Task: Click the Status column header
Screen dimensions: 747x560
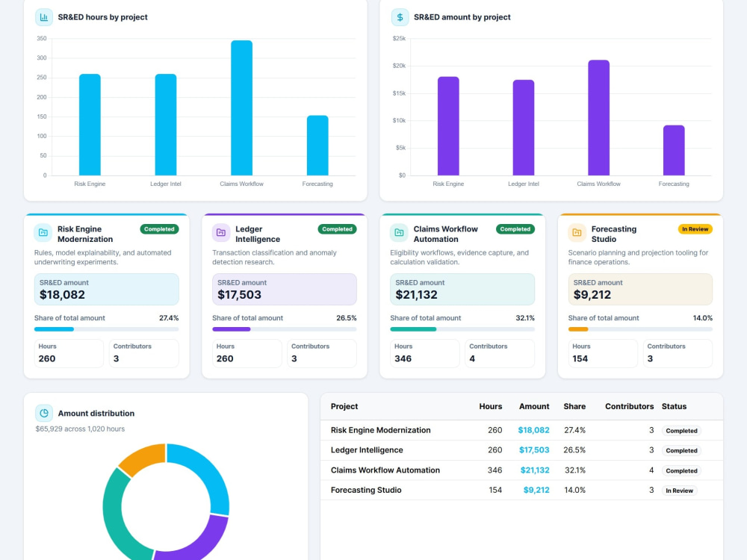Action: tap(674, 406)
